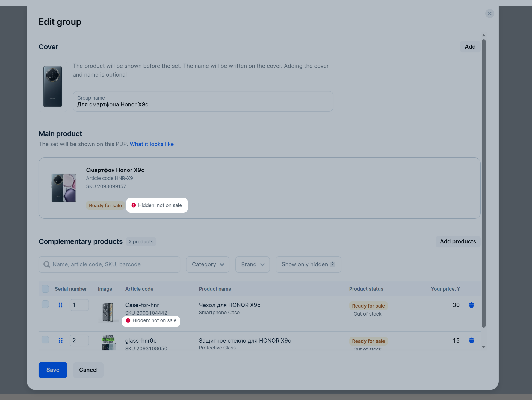The height and width of the screenshot is (400, 532).
Task: Tick the select-all checkbox in table header
Action: pos(45,289)
